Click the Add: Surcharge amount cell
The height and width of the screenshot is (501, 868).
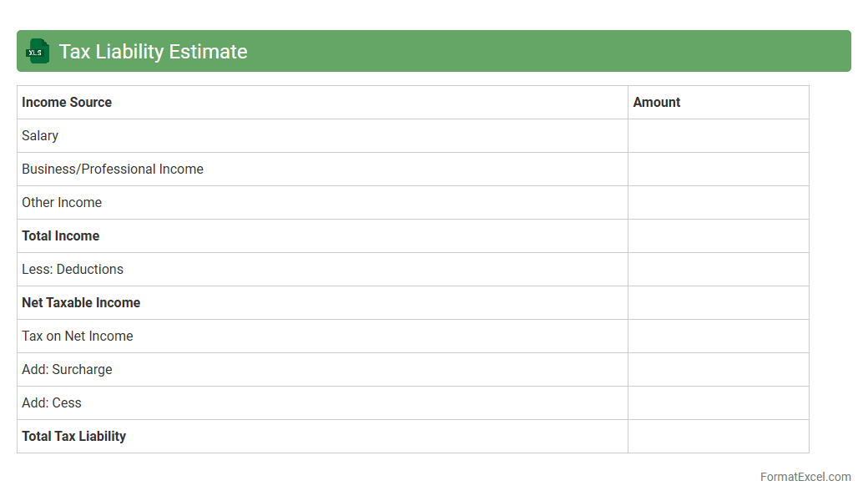[x=718, y=369]
